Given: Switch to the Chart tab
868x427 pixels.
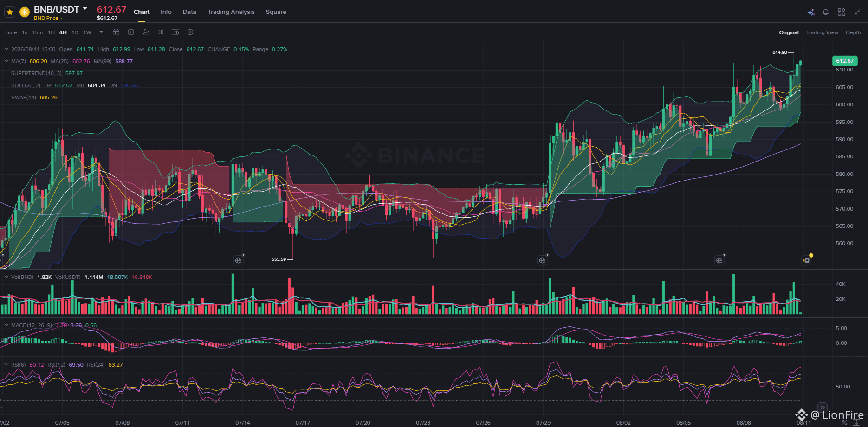Looking at the screenshot, I should pos(142,12).
